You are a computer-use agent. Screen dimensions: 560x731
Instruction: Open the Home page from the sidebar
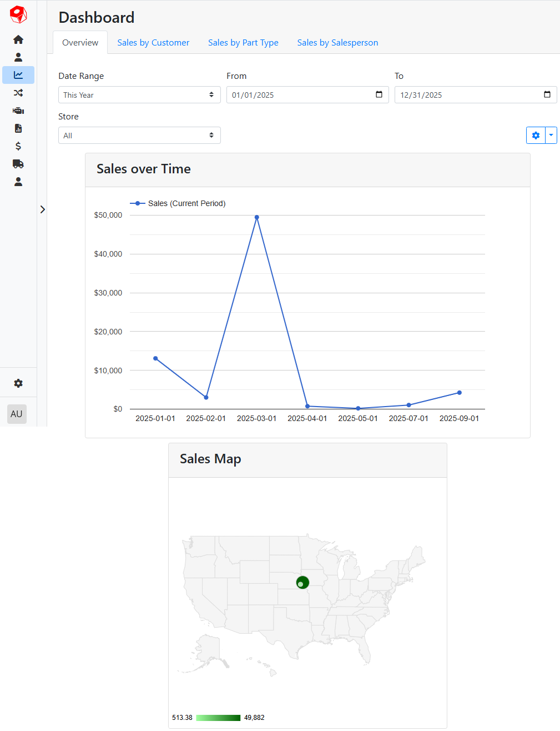click(18, 39)
